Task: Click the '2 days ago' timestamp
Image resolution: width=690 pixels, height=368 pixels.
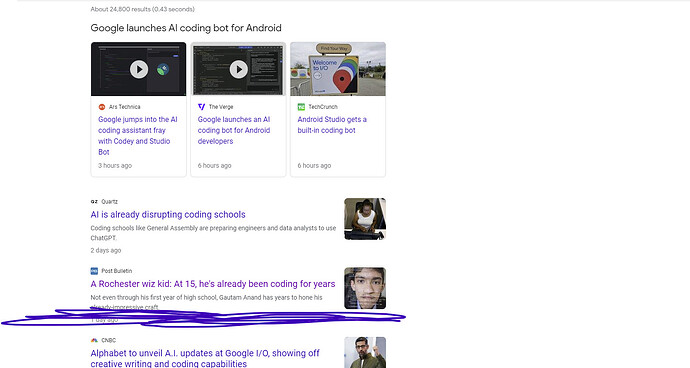Action: (106, 250)
